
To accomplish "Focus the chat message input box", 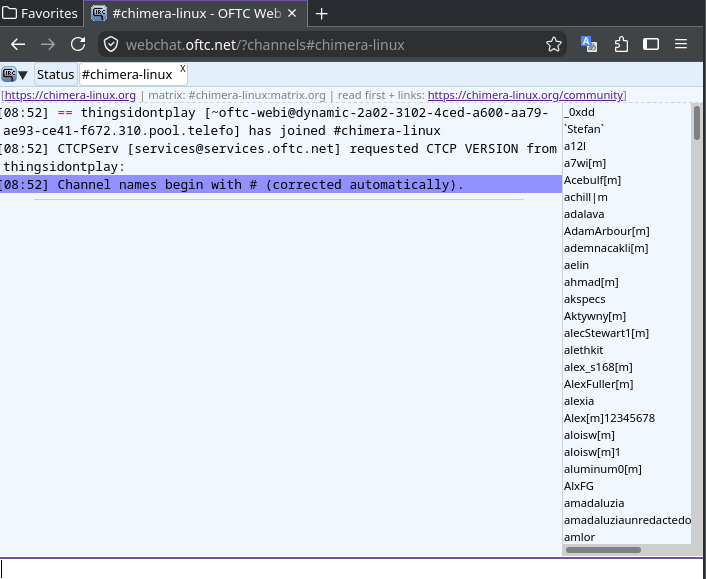I will [x=353, y=569].
